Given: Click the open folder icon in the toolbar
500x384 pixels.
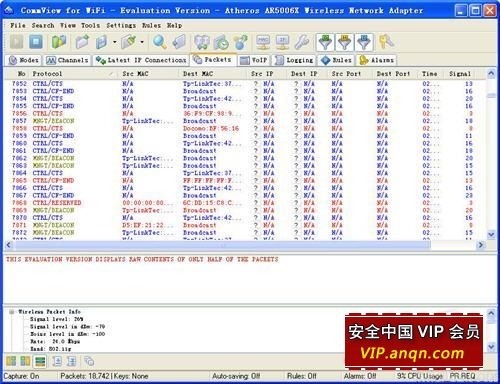Looking at the screenshot, I should (82, 42).
